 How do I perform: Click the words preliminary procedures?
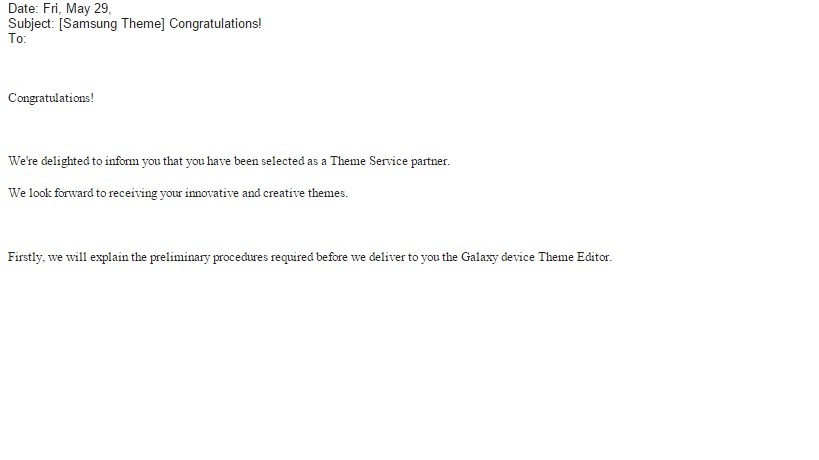pyautogui.click(x=209, y=257)
